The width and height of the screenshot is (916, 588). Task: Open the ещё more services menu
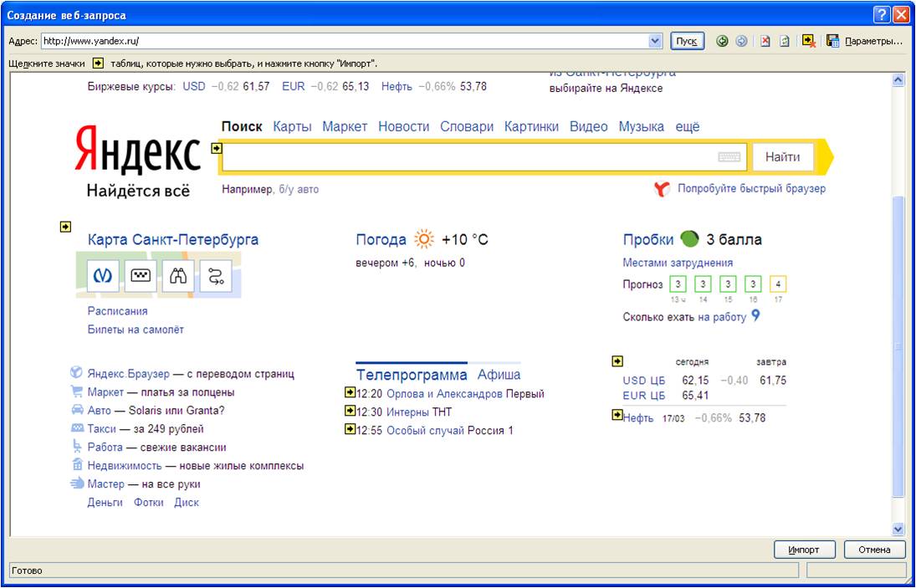pyautogui.click(x=688, y=126)
